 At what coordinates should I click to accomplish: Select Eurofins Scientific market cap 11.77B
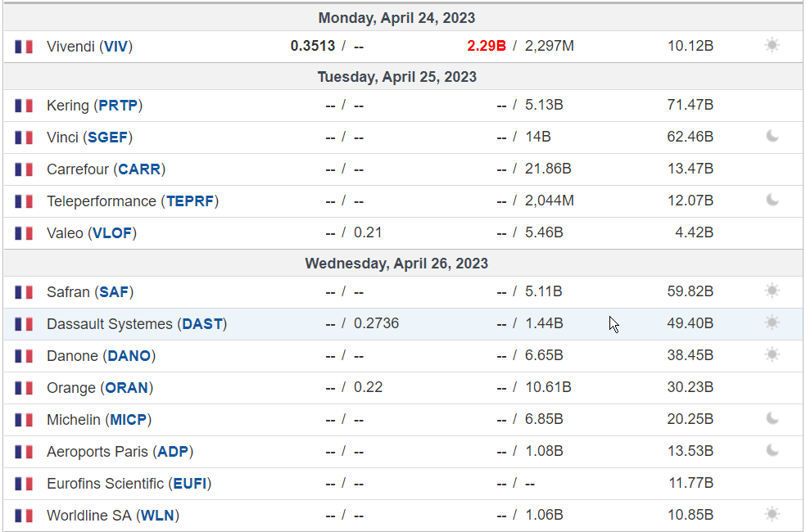point(691,483)
